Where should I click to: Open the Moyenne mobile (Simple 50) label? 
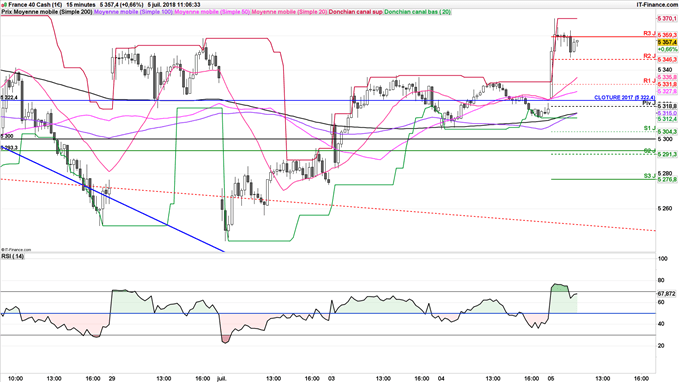point(212,12)
